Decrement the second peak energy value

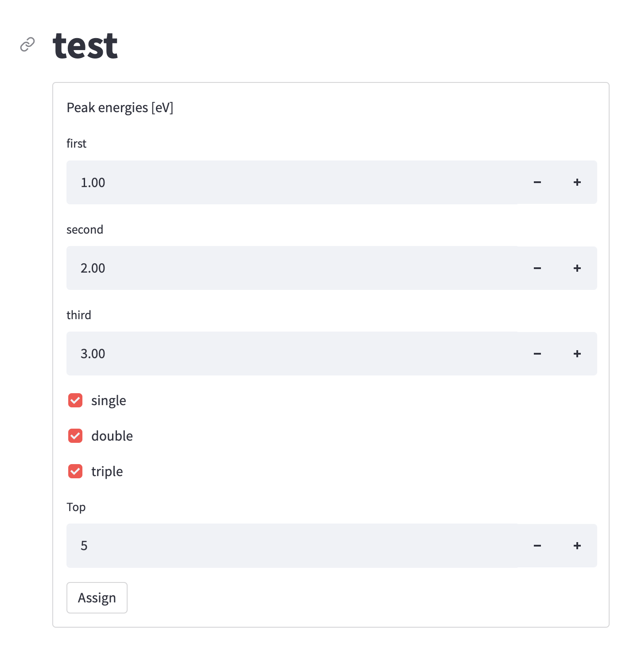(x=537, y=268)
